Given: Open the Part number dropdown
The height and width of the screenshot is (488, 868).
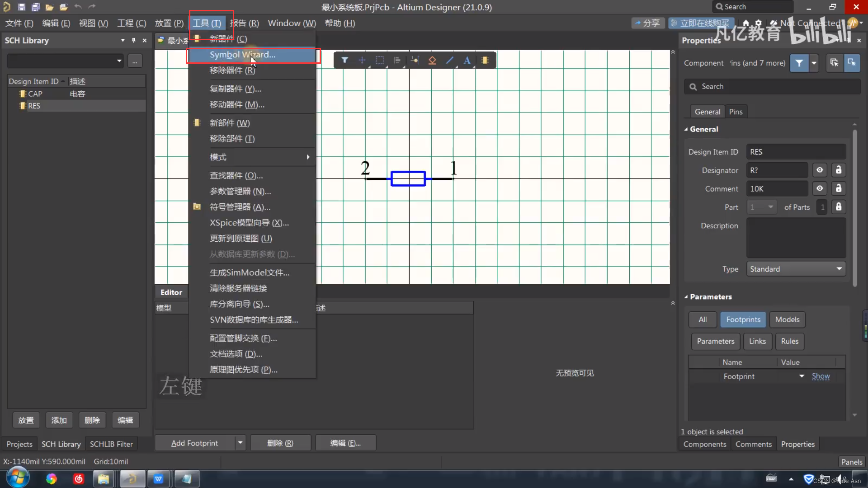Looking at the screenshot, I should (x=761, y=207).
